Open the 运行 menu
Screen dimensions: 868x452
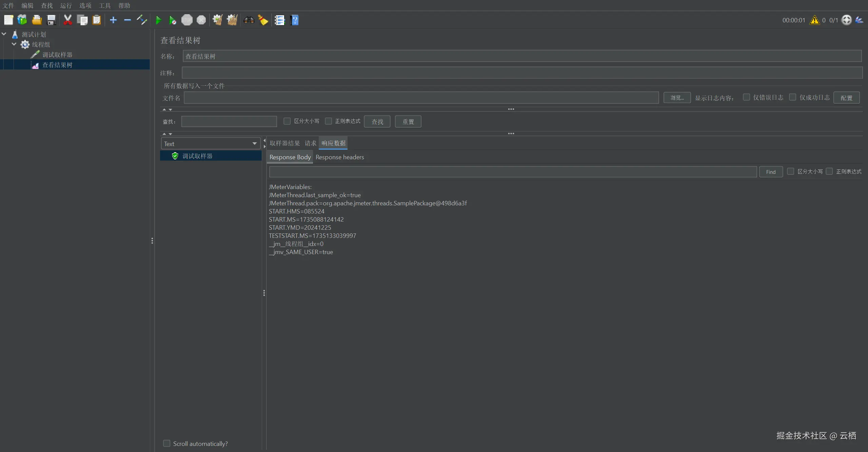66,5
